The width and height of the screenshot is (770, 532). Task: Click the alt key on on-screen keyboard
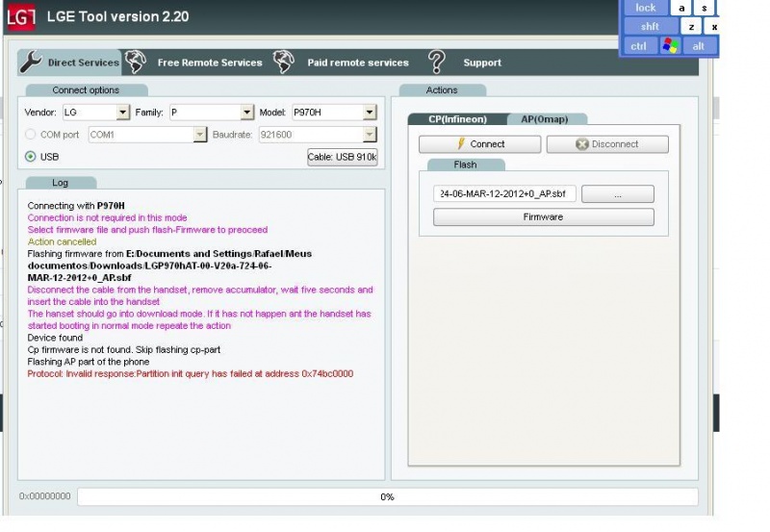tap(699, 45)
